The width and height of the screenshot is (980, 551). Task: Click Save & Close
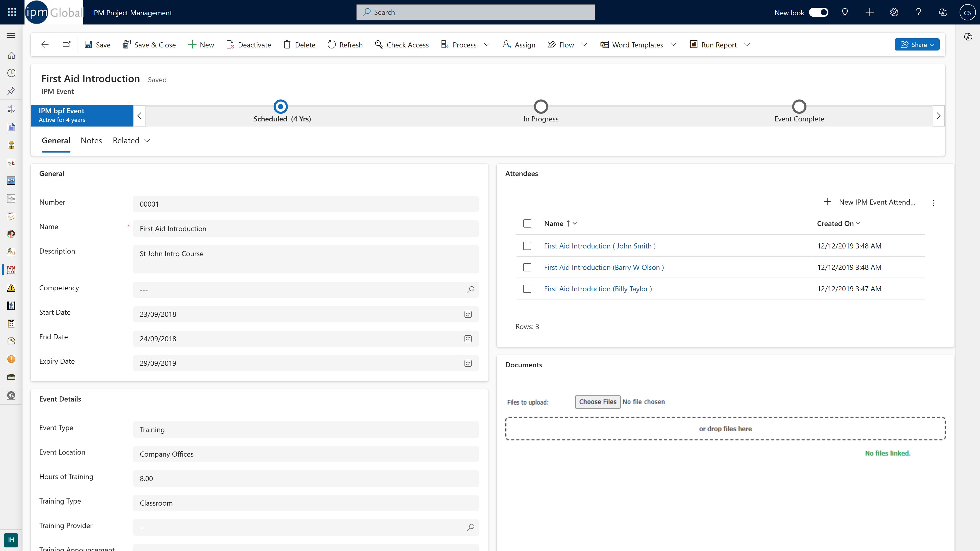coord(149,44)
